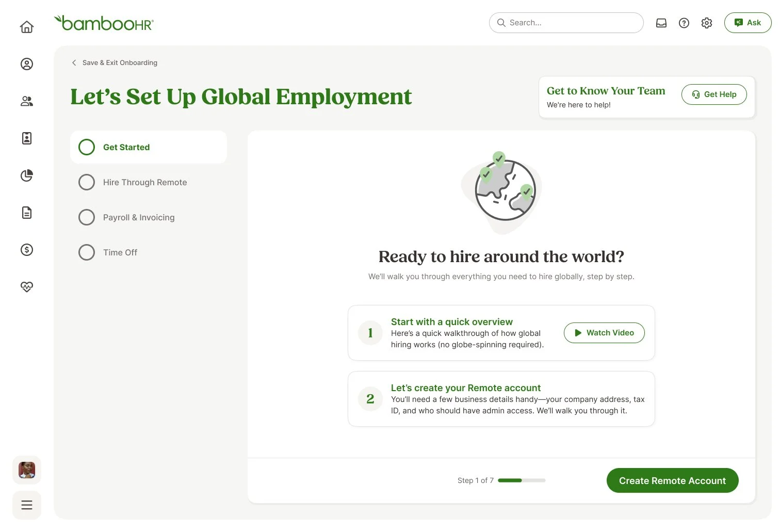The width and height of the screenshot is (780, 532).
Task: Click the Step 1 of 7 label
Action: [x=476, y=480]
